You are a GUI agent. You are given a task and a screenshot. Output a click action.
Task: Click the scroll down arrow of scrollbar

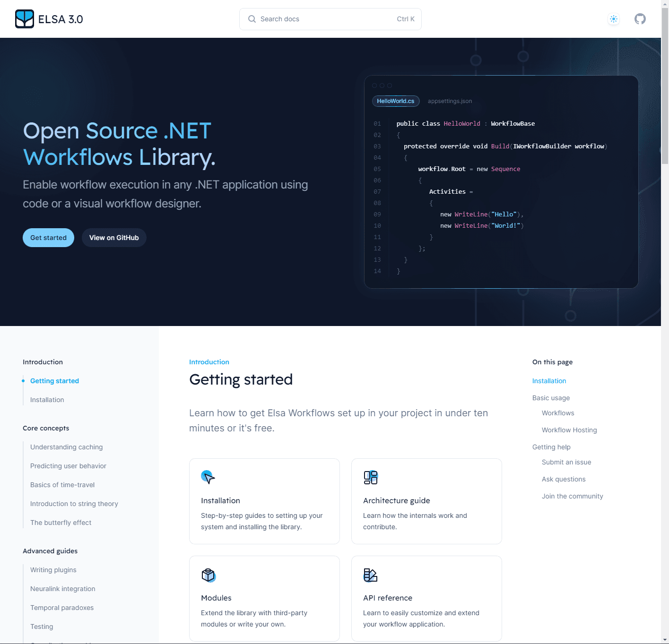(x=665, y=640)
